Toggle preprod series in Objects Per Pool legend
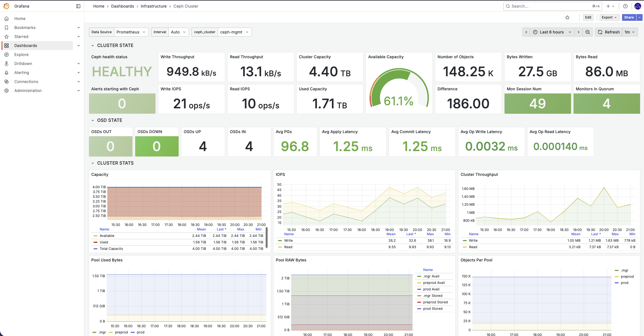The height and width of the screenshot is (336, 644). click(x=627, y=277)
